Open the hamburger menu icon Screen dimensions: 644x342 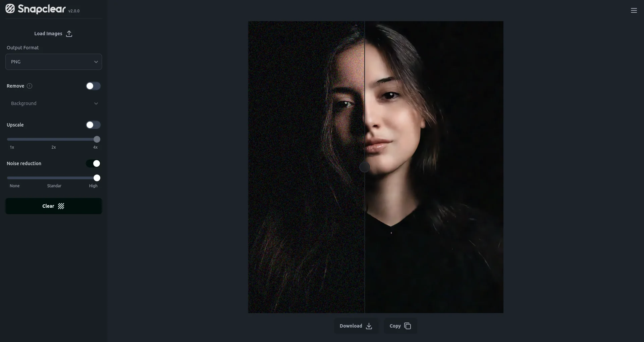click(634, 10)
